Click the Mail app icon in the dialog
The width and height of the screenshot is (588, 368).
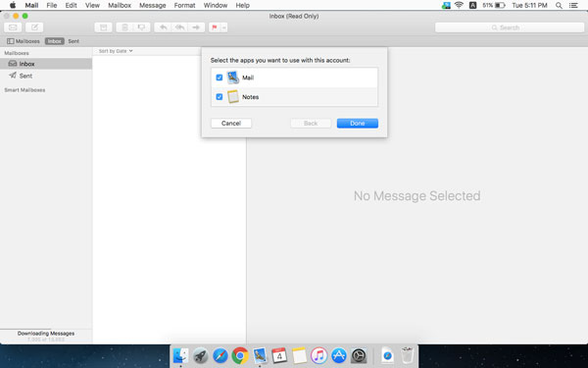pyautogui.click(x=233, y=78)
